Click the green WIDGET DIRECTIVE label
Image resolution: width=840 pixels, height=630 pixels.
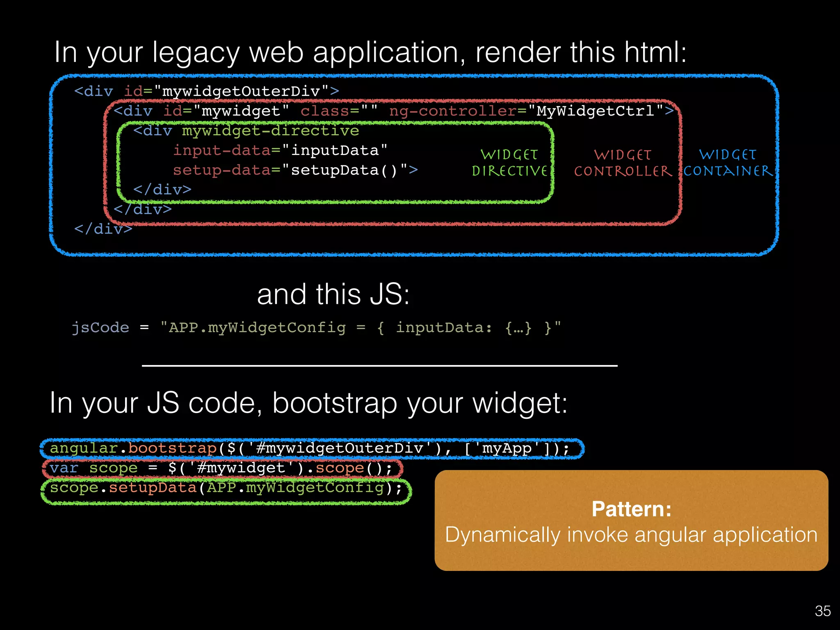[509, 163]
